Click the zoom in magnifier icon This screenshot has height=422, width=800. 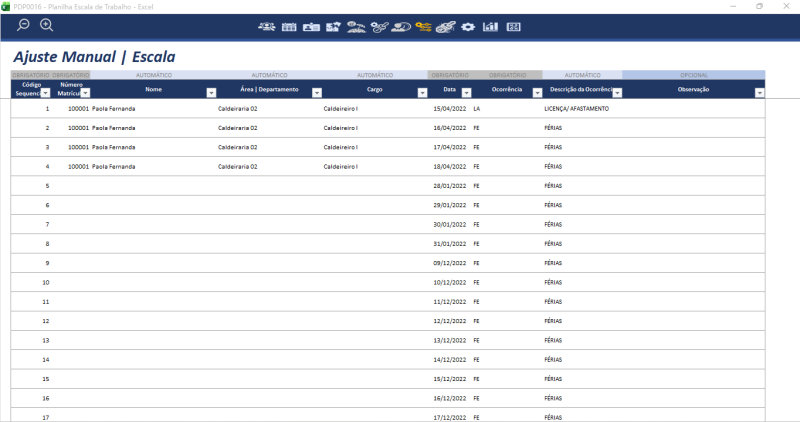(46, 25)
